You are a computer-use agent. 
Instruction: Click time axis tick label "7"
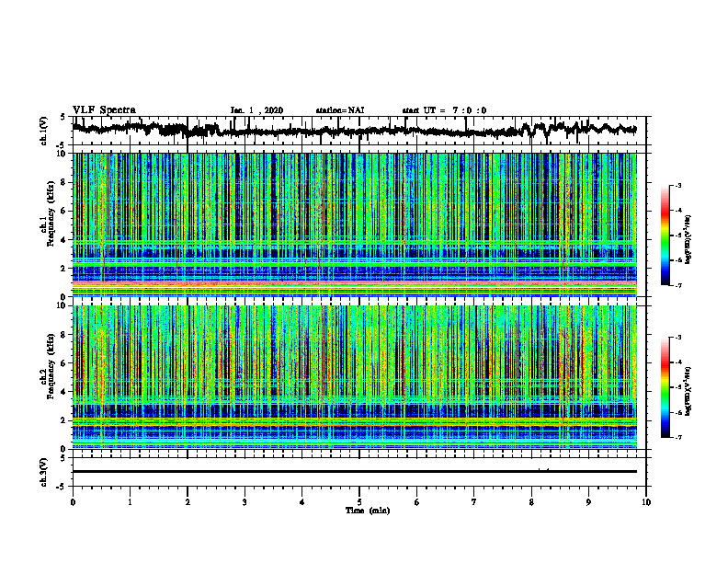(x=474, y=502)
